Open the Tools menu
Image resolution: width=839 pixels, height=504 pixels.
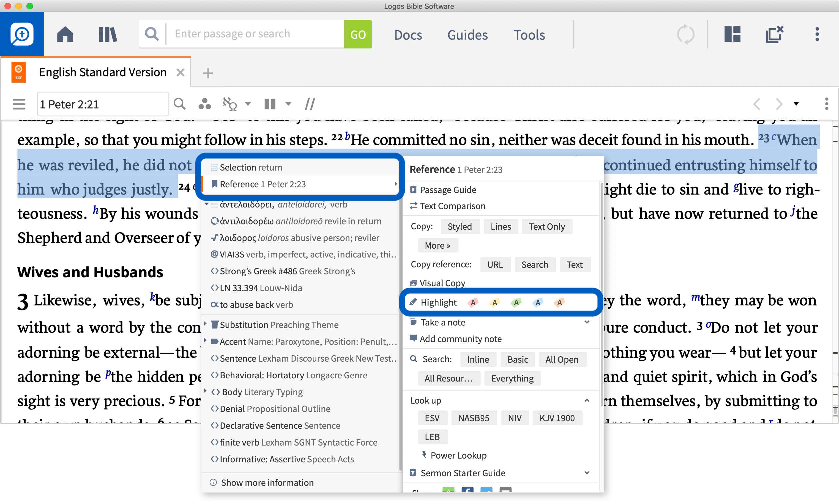coord(529,35)
